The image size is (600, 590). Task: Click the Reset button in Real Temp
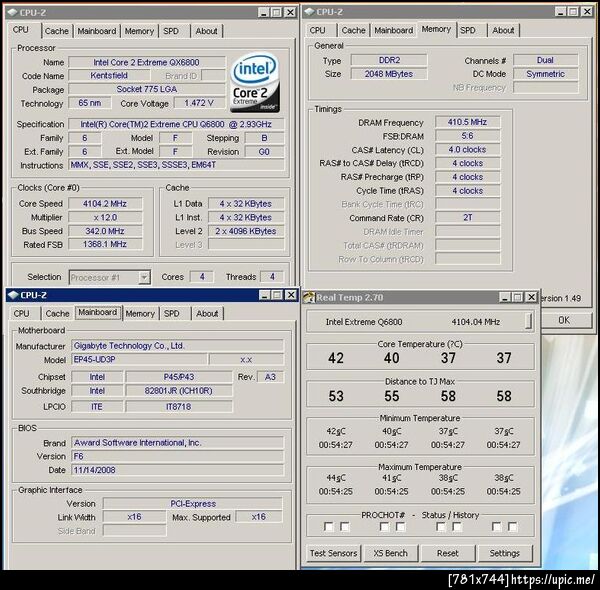[448, 553]
